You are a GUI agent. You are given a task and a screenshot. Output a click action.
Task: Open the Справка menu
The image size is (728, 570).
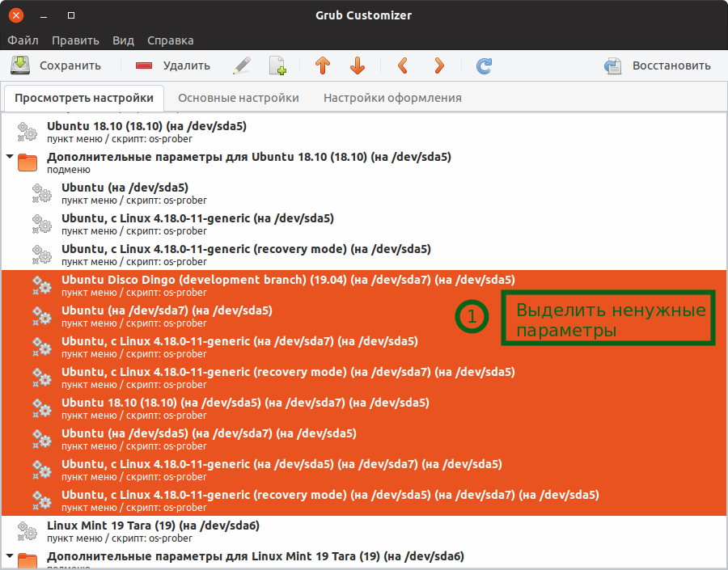pyautogui.click(x=171, y=40)
